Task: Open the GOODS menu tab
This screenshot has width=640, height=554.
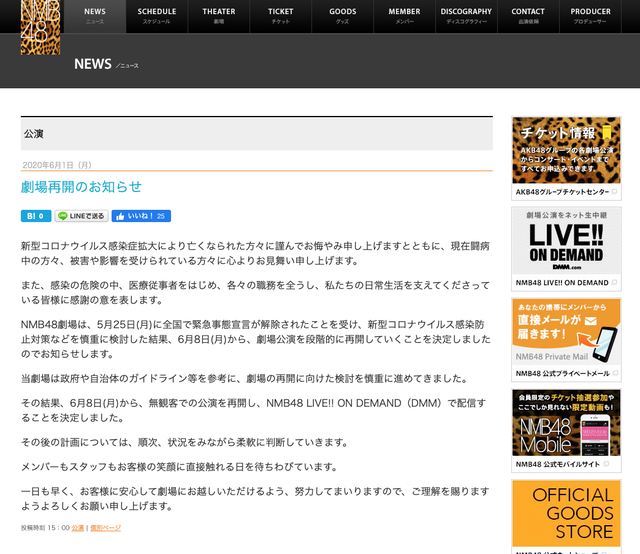Action: click(x=343, y=16)
